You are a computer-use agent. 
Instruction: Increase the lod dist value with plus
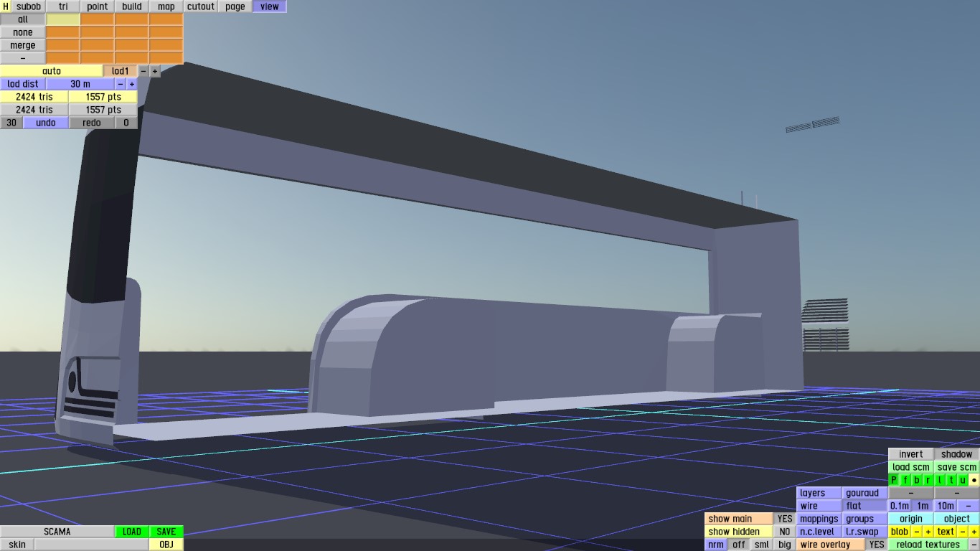click(132, 84)
